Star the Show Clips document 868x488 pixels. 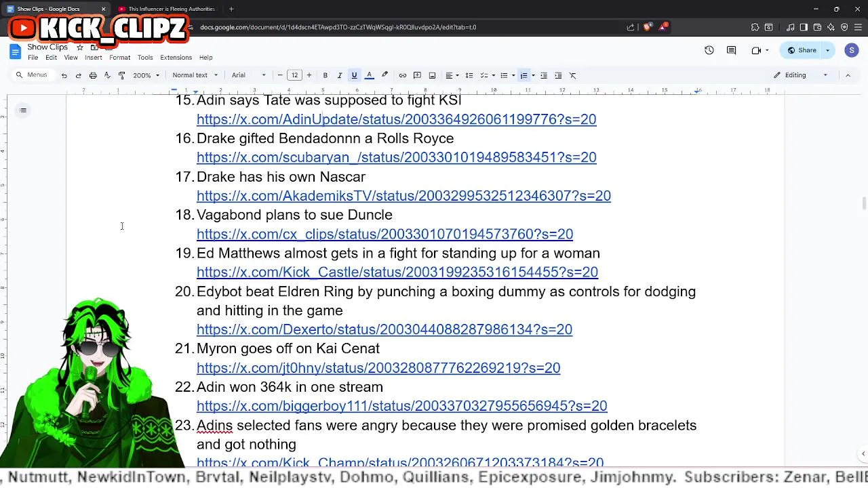coord(79,47)
